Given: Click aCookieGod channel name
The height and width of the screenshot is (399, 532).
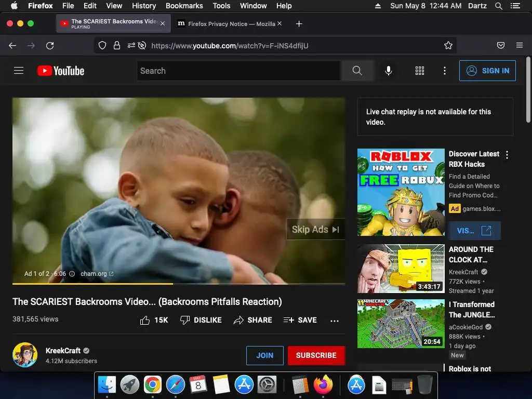Looking at the screenshot, I should pos(465,327).
